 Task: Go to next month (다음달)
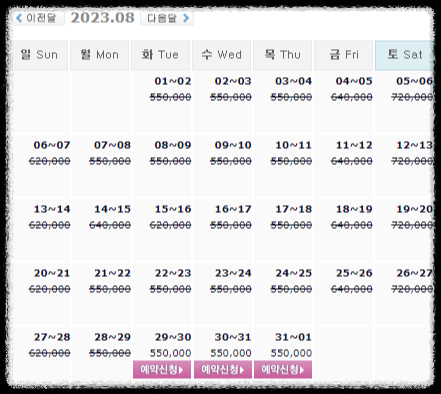[x=167, y=18]
